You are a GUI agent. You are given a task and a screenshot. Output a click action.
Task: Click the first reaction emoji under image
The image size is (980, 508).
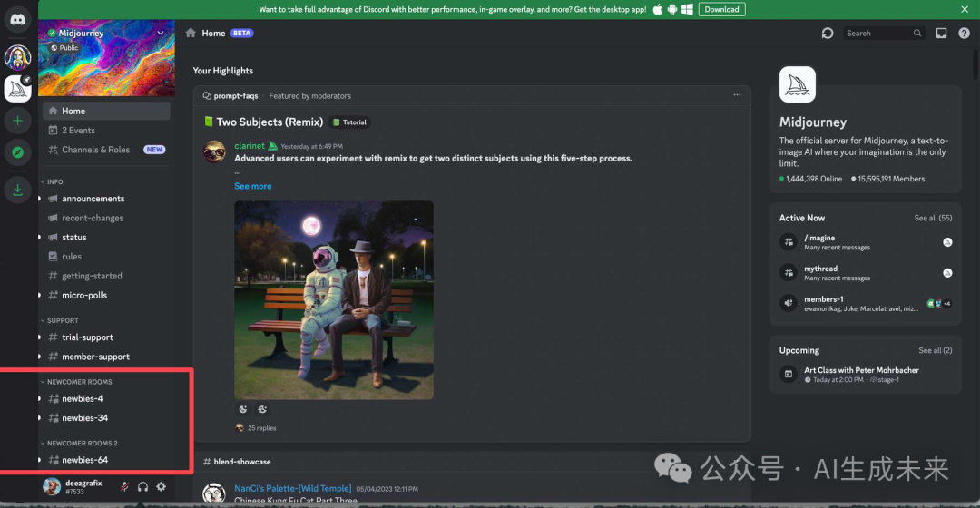point(242,409)
